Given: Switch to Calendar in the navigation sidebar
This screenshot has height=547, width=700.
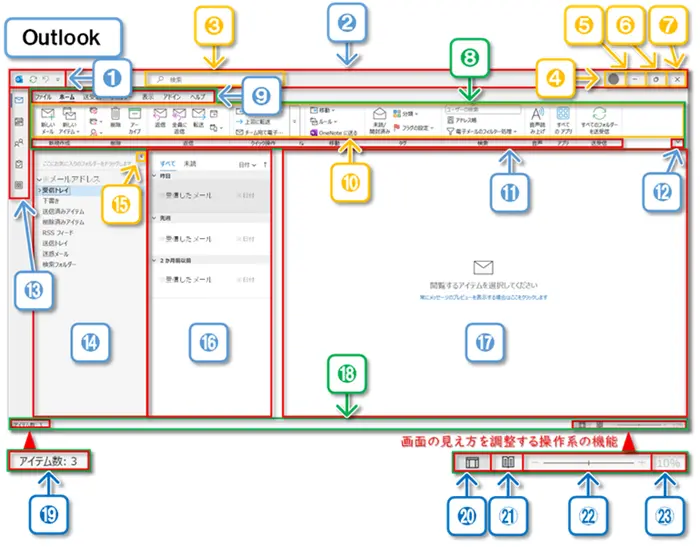Looking at the screenshot, I should tap(20, 122).
